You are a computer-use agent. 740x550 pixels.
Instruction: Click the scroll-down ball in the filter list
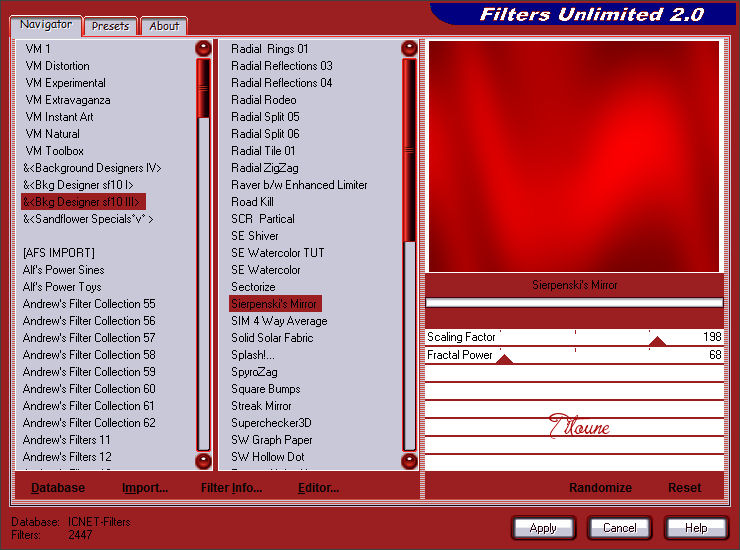click(x=409, y=461)
